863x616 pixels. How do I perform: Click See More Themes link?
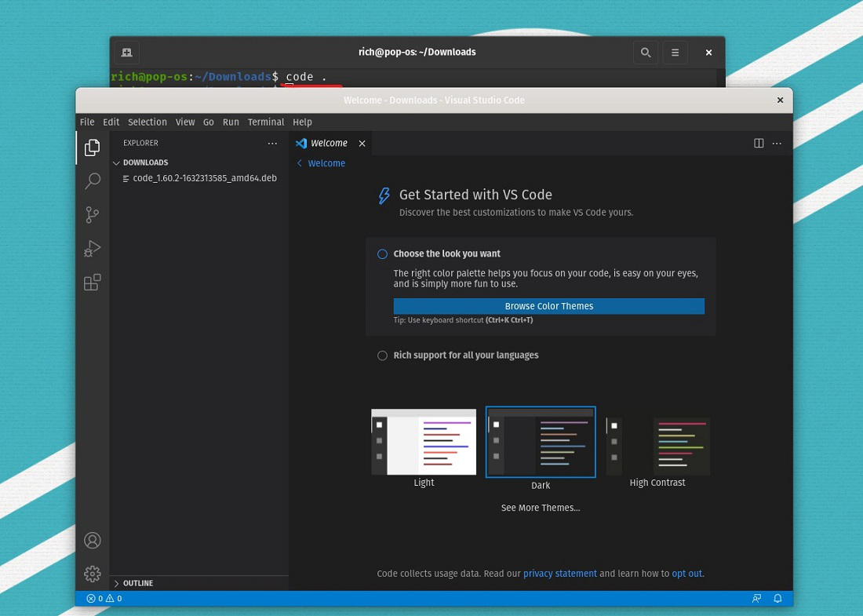(541, 508)
